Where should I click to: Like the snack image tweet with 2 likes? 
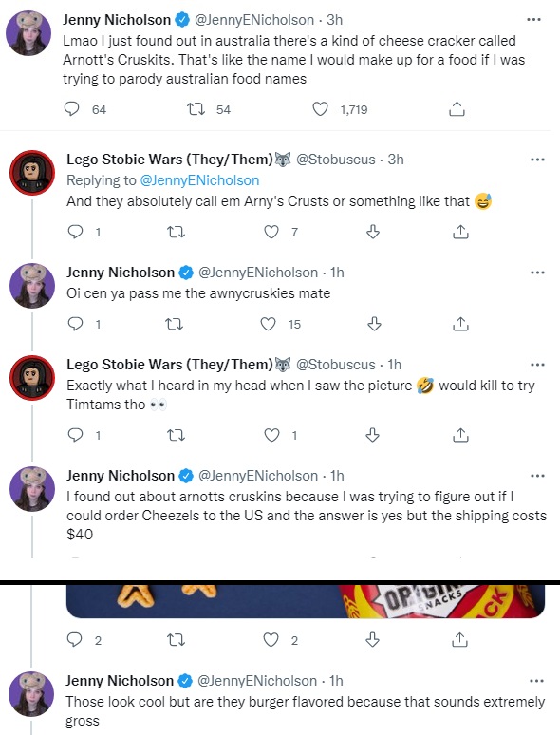pos(271,640)
